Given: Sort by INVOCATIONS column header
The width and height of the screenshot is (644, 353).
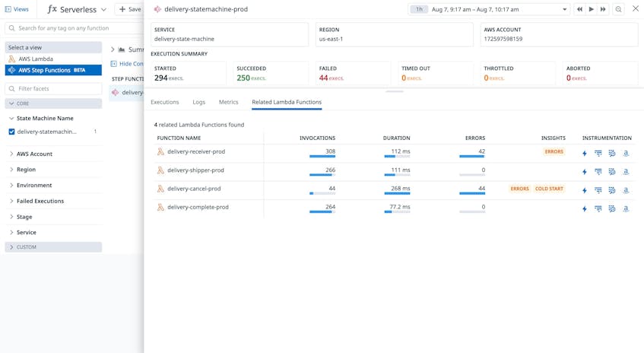Looking at the screenshot, I should point(317,138).
